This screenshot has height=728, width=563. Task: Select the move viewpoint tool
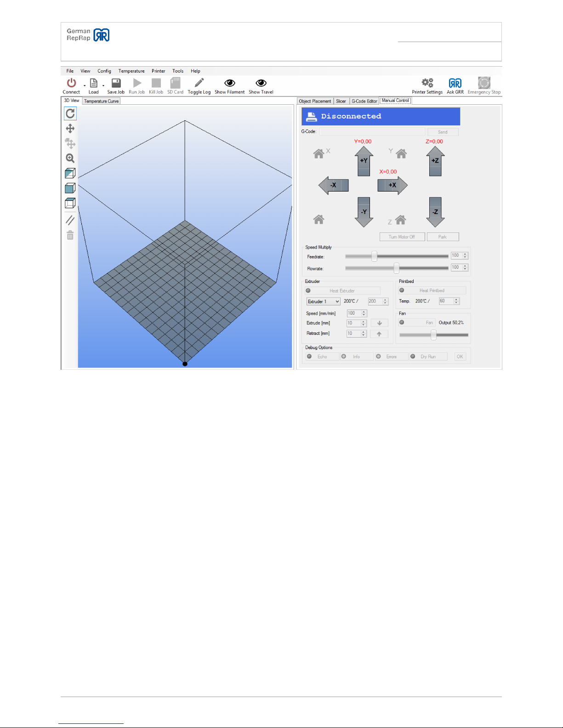pos(70,129)
